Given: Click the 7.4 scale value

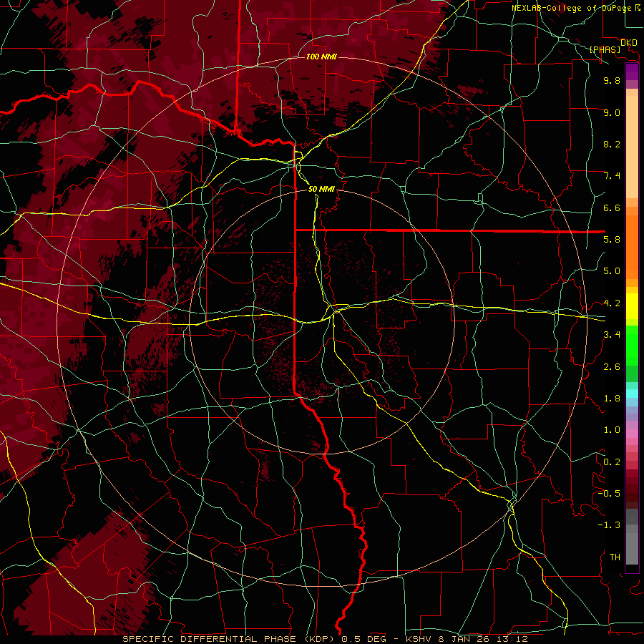Looking at the screenshot, I should pyautogui.click(x=612, y=176).
